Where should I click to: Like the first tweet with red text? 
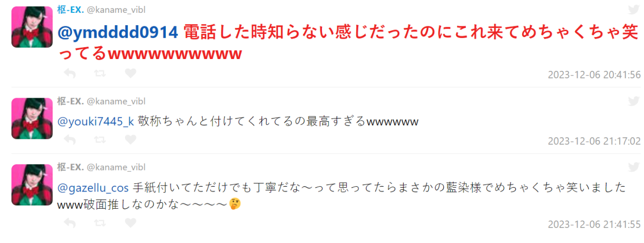click(130, 73)
